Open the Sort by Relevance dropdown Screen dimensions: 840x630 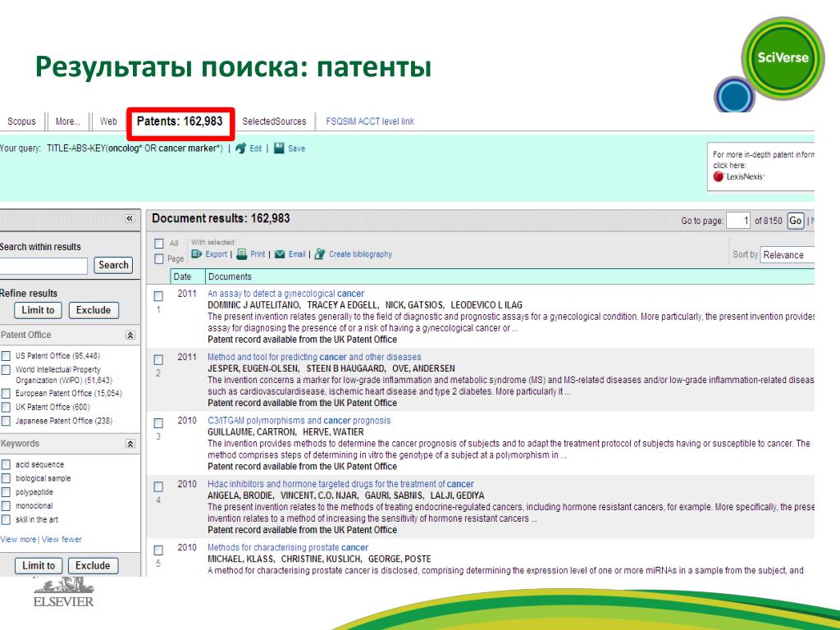point(787,255)
